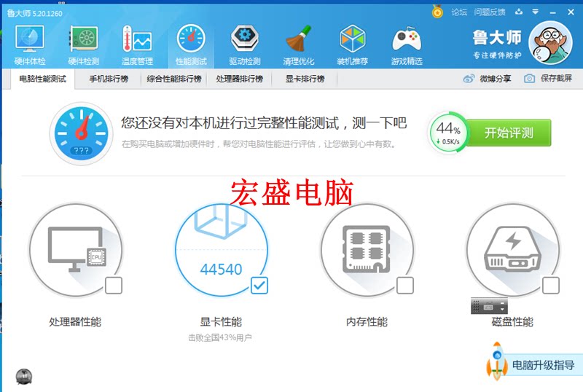
Task: Open 游戏精选 gamepad icon
Action: click(407, 39)
